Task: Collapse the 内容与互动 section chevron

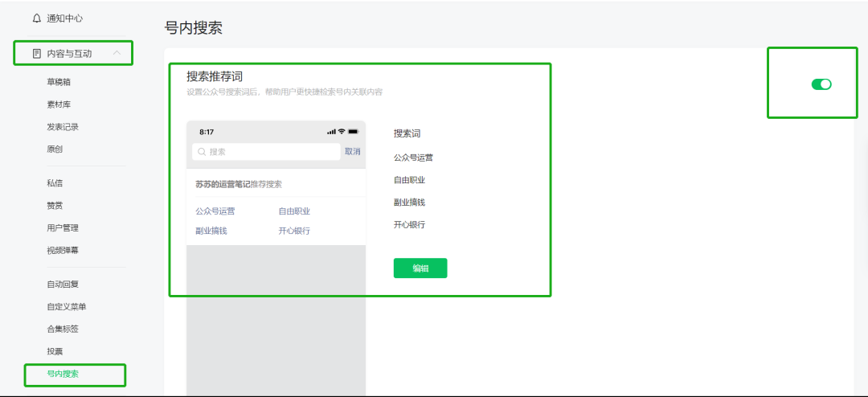Action: click(117, 53)
